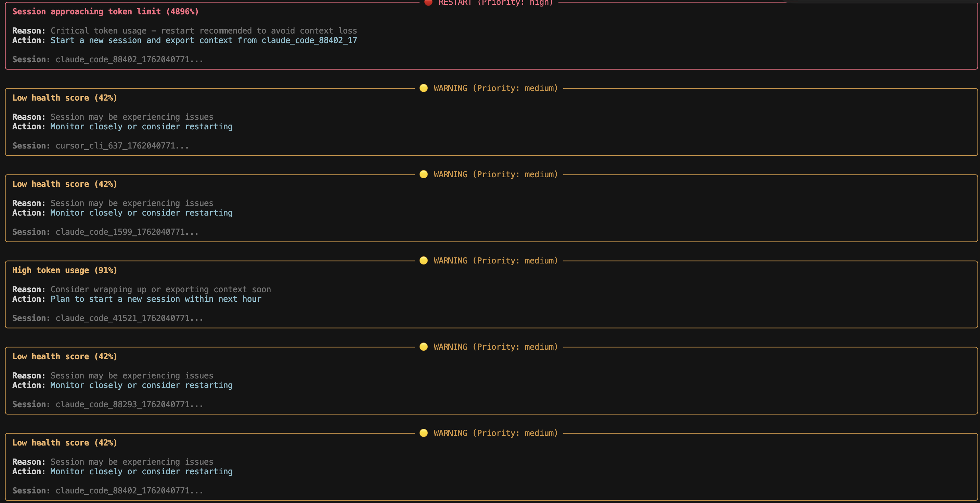Screen dimensions: 980x503
Task: Click 'High token usage (91%)' heading
Action: coord(65,270)
